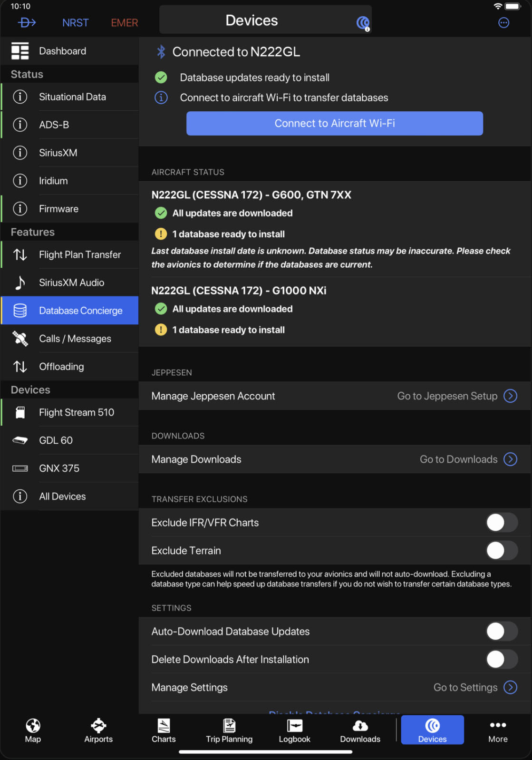The height and width of the screenshot is (760, 532).
Task: Switch to the Charts tab
Action: click(x=164, y=730)
